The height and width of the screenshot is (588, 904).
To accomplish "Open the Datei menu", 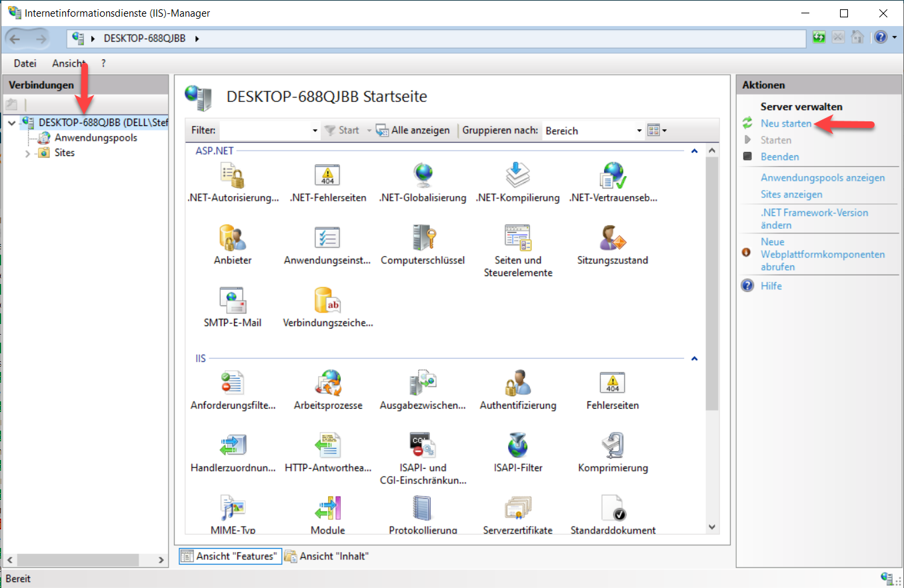I will coord(25,63).
